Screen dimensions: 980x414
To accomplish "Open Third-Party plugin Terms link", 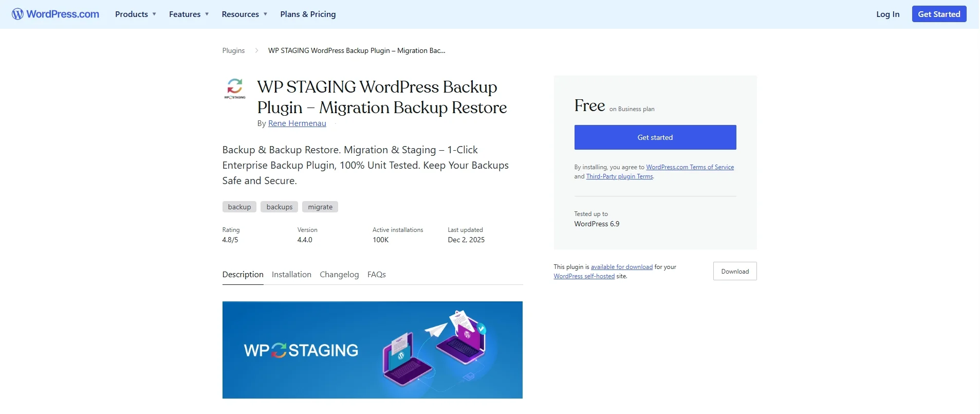I will pos(620,176).
